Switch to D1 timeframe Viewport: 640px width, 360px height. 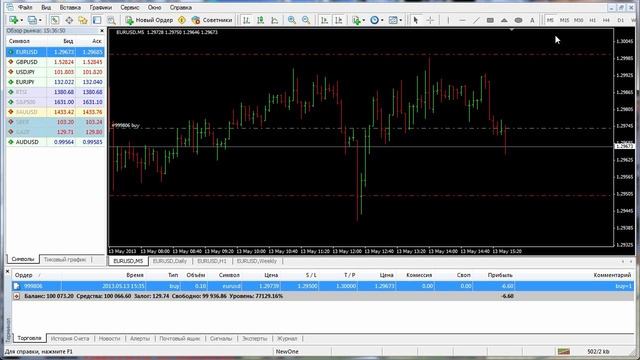[621, 20]
